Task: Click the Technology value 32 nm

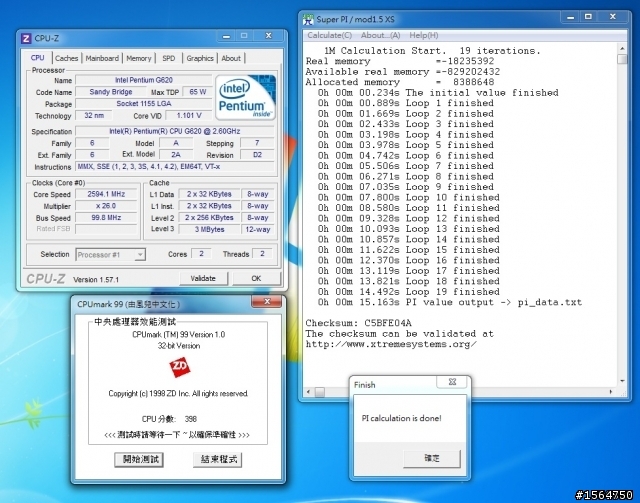Action: (94, 116)
